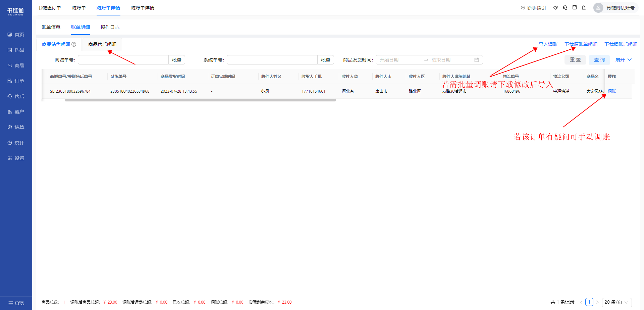644x310 pixels.
Task: Click the face-screen icon in top bar
Action: tap(575, 8)
